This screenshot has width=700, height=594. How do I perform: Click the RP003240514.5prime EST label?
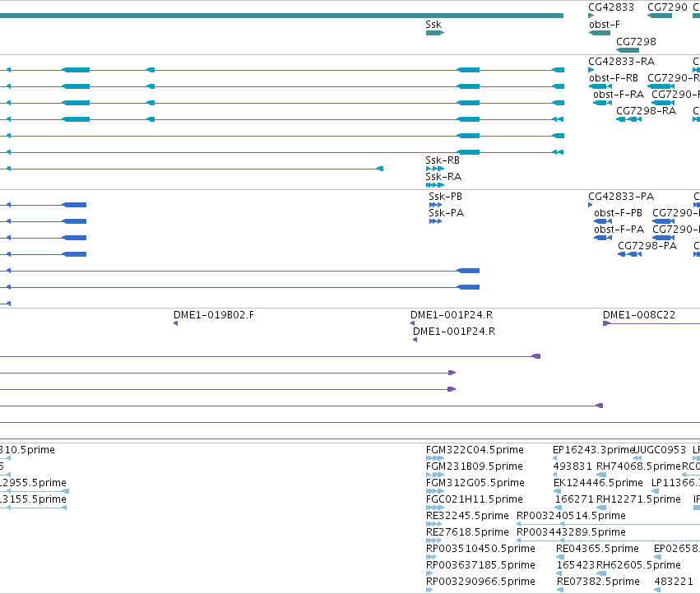click(571, 516)
